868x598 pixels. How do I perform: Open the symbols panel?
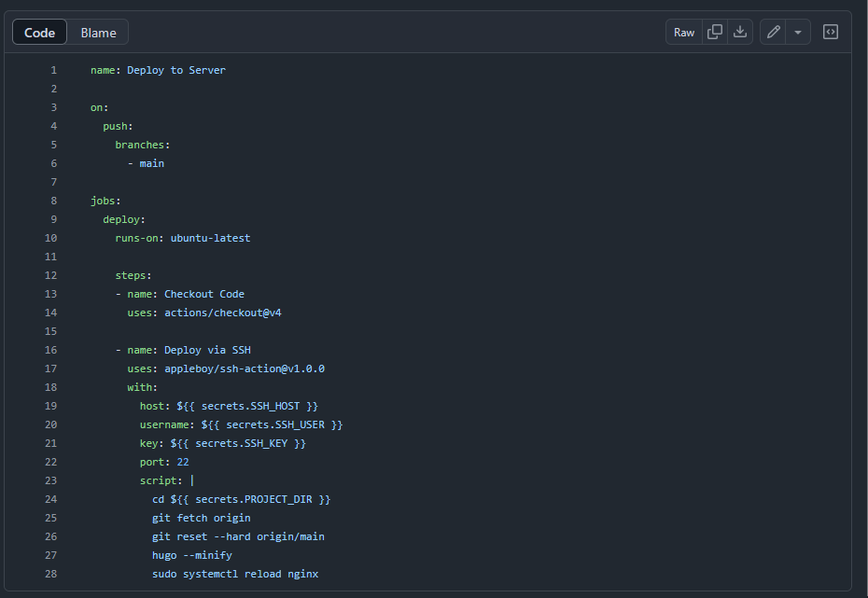(x=831, y=32)
